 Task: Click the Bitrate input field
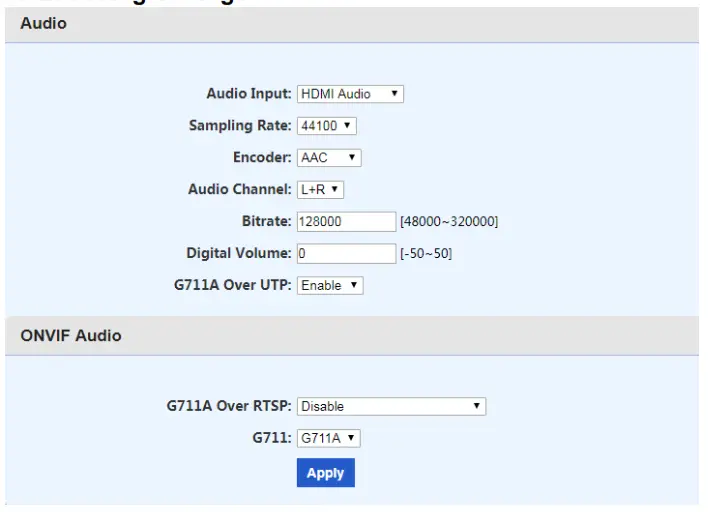pos(346,221)
